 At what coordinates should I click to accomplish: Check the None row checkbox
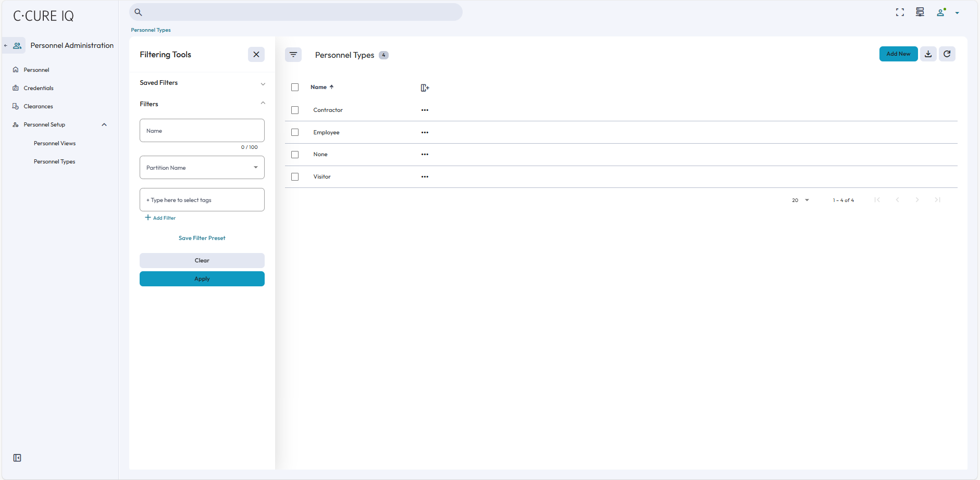pyautogui.click(x=295, y=155)
